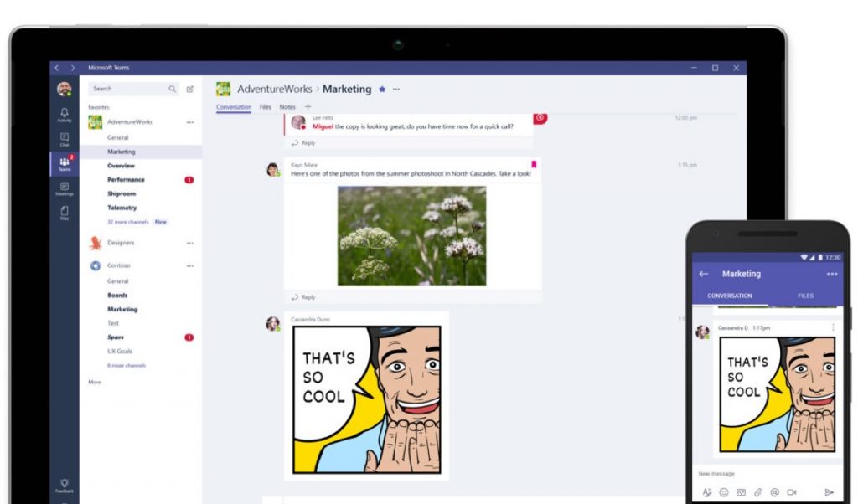858x504 pixels.
Task: Open AdventureWorks team more options
Action: 190,122
